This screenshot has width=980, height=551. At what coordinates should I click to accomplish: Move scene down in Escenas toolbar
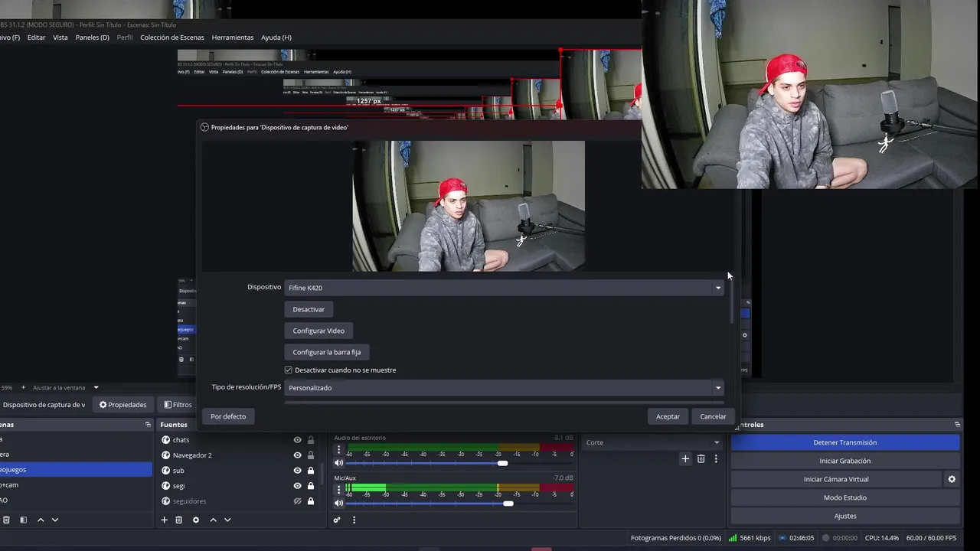pyautogui.click(x=55, y=520)
